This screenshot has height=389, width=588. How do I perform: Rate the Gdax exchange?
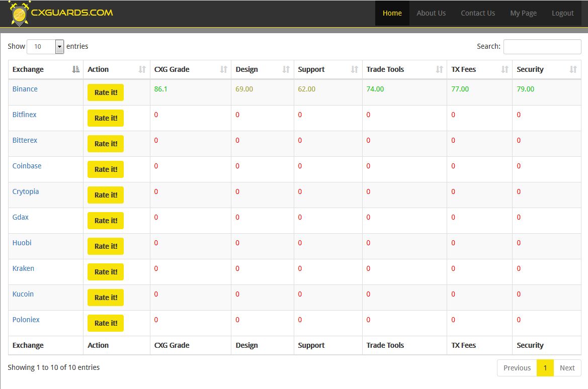tap(106, 221)
